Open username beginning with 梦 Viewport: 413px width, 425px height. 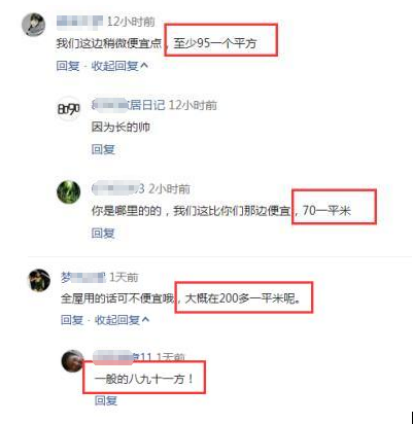[83, 277]
